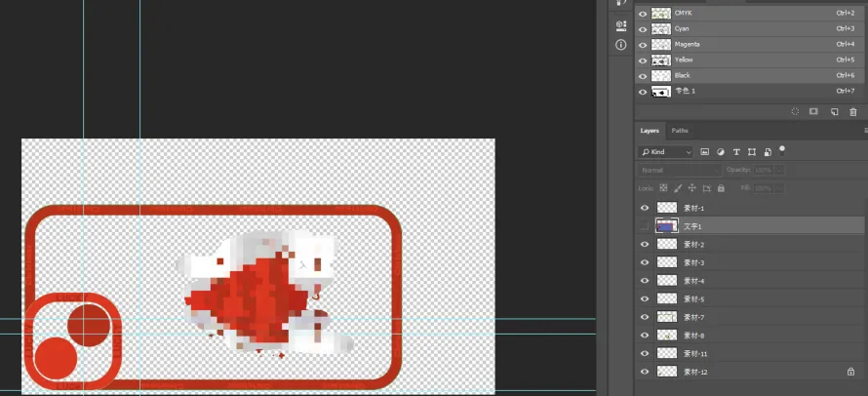Hide the CMYK channel
Image resolution: width=868 pixels, height=396 pixels.
coord(643,14)
